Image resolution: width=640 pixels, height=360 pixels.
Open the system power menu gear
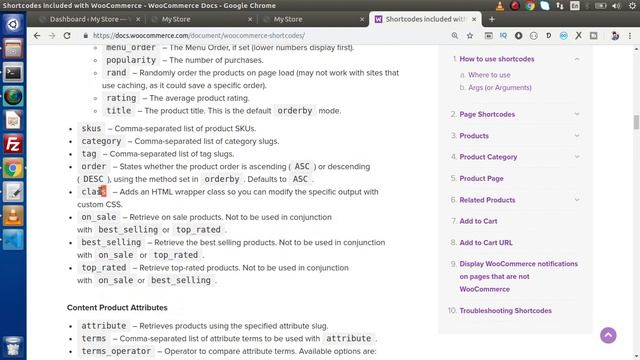(x=632, y=6)
